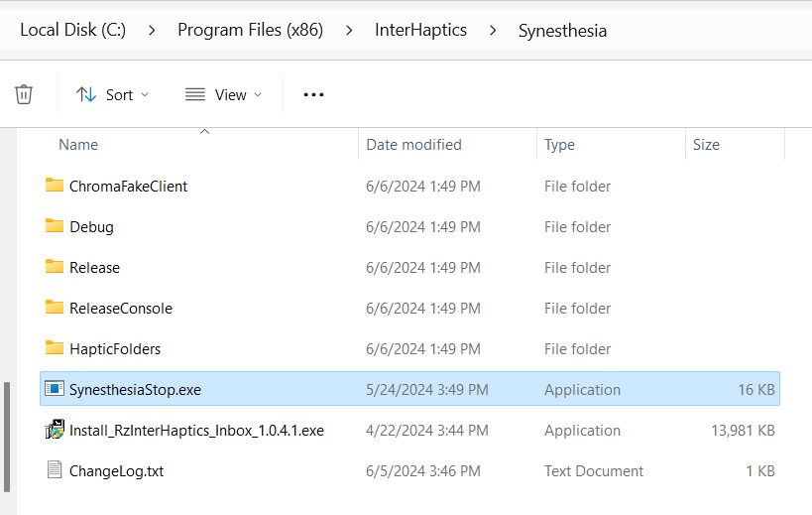Open the three-dots See more menu
812x515 pixels.
[x=313, y=95]
